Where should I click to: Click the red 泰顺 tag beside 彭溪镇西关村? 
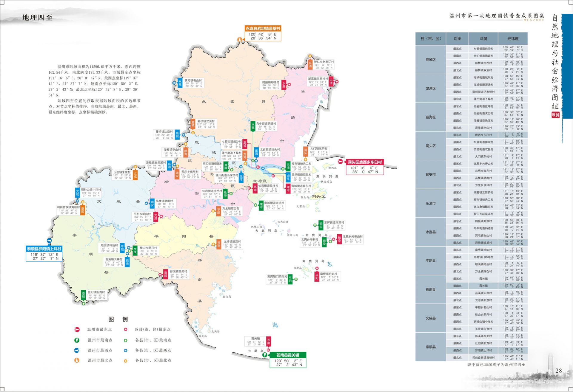(165, 274)
